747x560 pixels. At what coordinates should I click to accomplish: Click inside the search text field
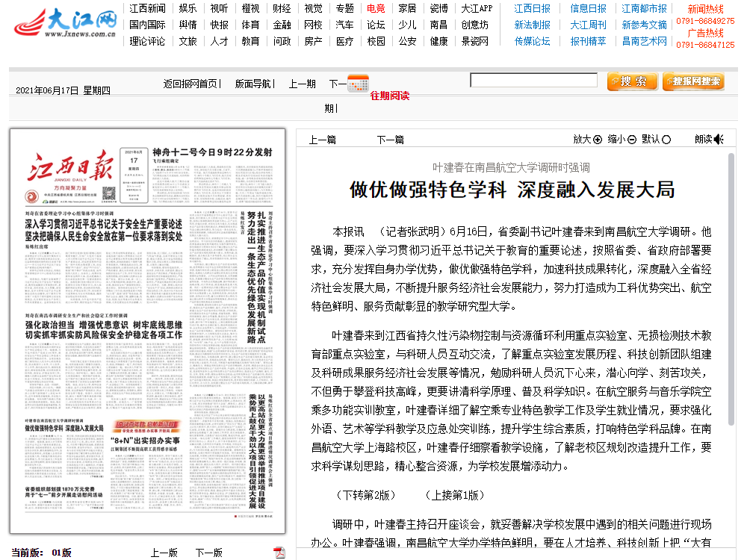pos(533,81)
